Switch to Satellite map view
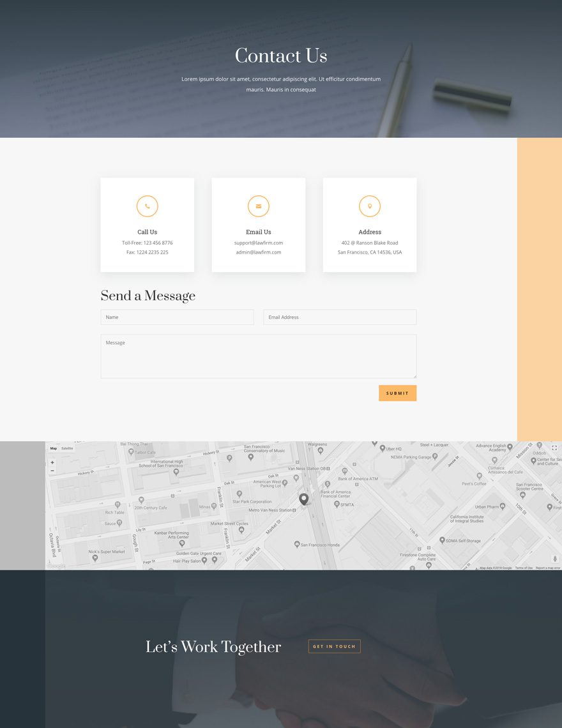 68,448
